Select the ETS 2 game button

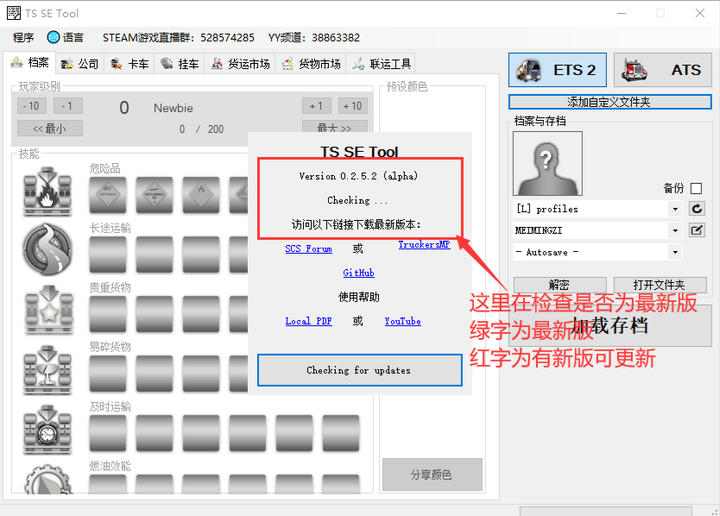click(x=557, y=70)
